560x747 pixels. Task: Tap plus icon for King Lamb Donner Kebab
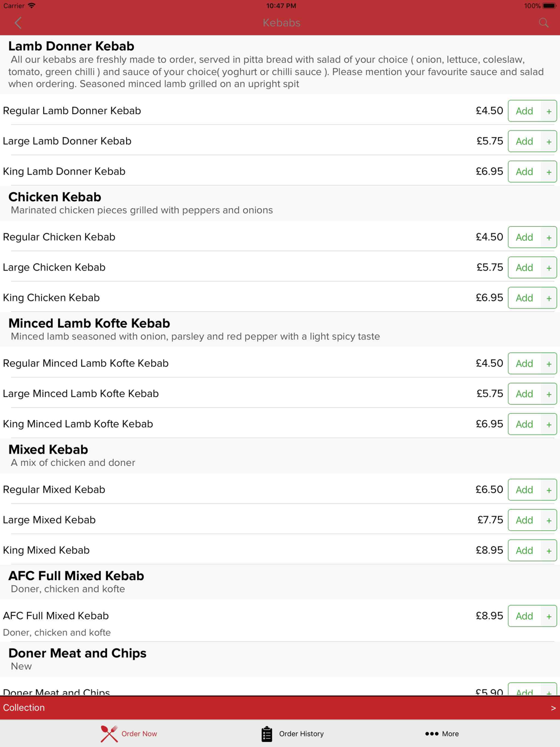click(x=549, y=172)
